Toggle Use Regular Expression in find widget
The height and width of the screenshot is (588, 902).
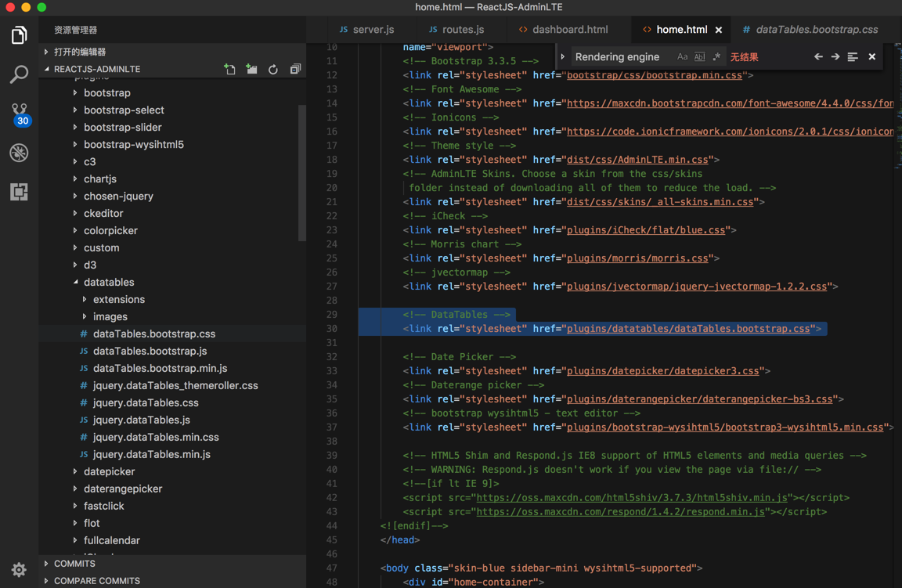pyautogui.click(x=716, y=57)
